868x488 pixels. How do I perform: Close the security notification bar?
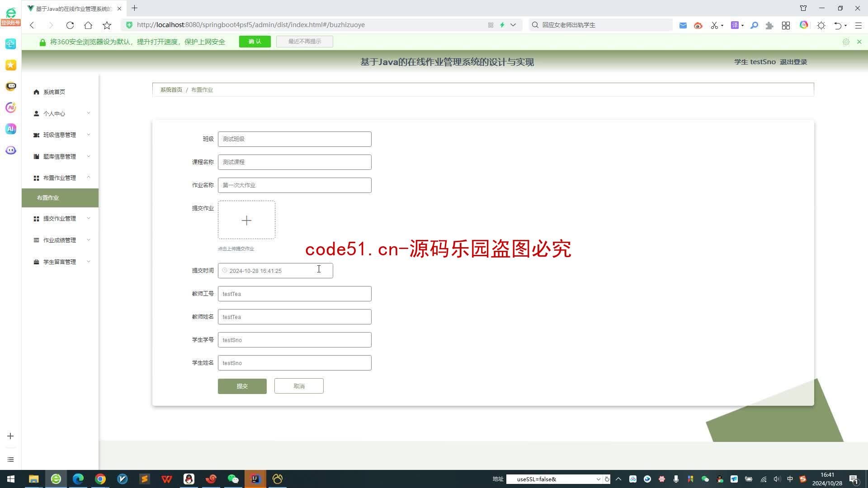click(x=859, y=42)
